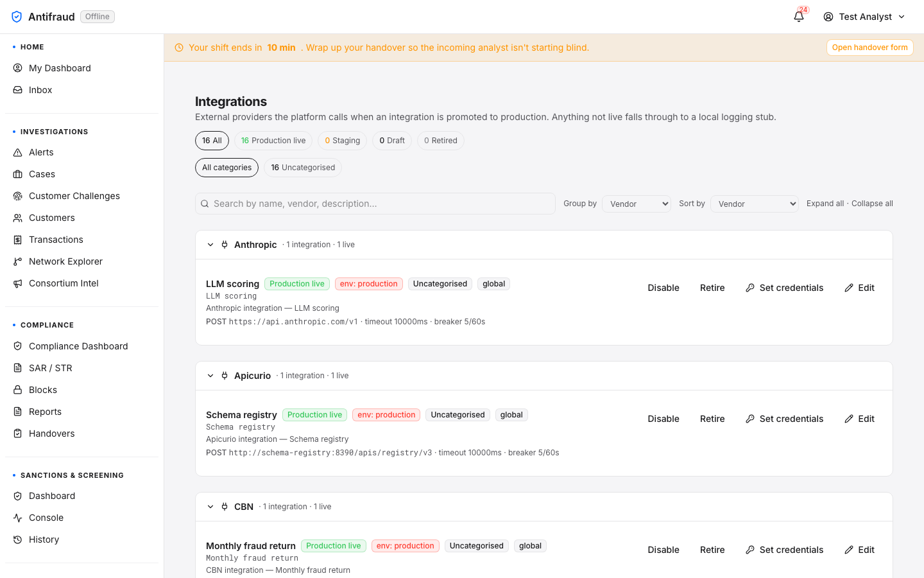Click the plug icon beside Apicurio
Viewport: 924px width, 578px height.
(225, 376)
